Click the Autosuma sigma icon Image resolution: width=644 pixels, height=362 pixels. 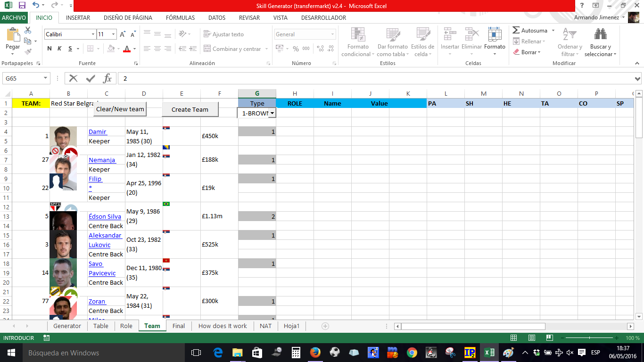516,30
